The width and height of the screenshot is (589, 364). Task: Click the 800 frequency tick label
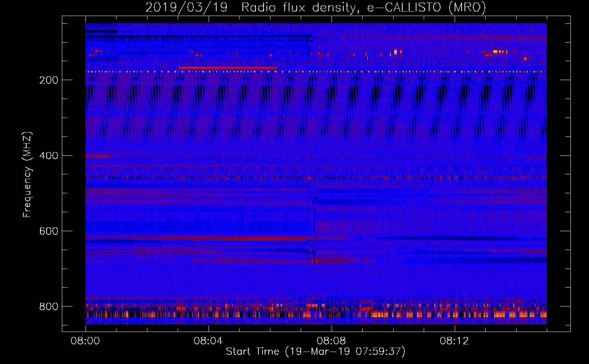click(49, 306)
